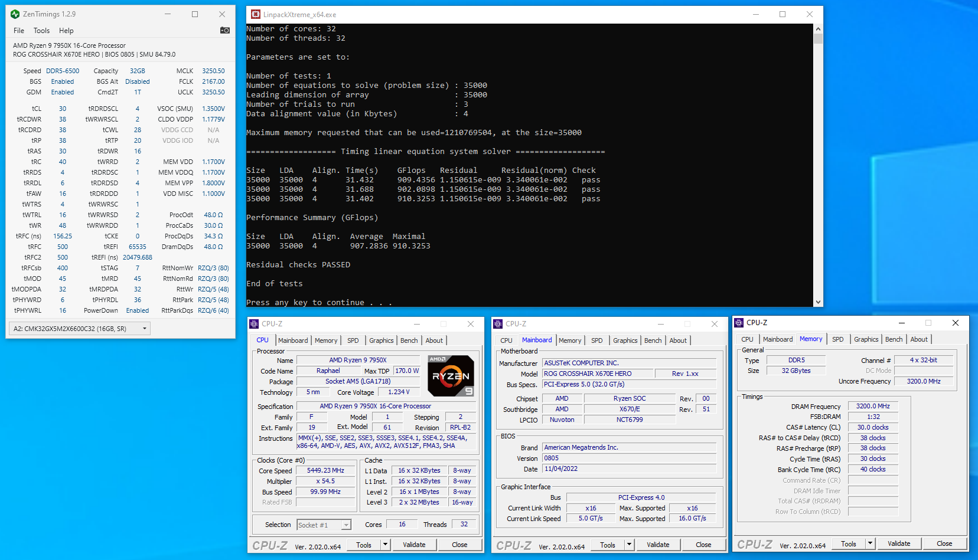Select Graphics tab in Memory CPU-Z window
The image size is (978, 560).
tap(866, 339)
